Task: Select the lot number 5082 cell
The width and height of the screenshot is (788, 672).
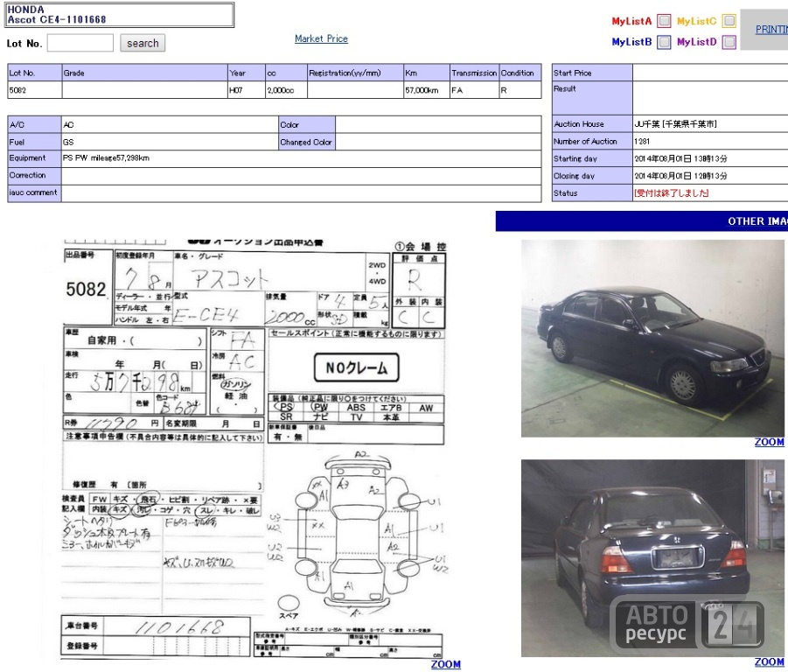Action: 35,90
